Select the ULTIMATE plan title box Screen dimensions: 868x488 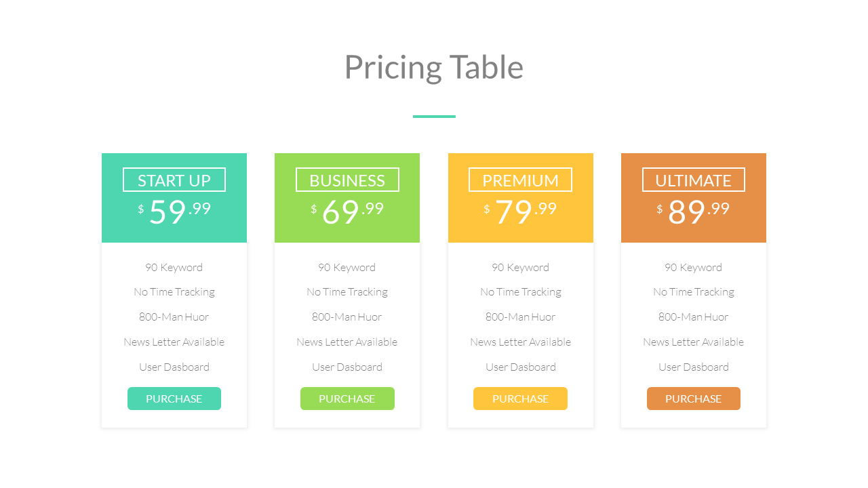pos(693,180)
